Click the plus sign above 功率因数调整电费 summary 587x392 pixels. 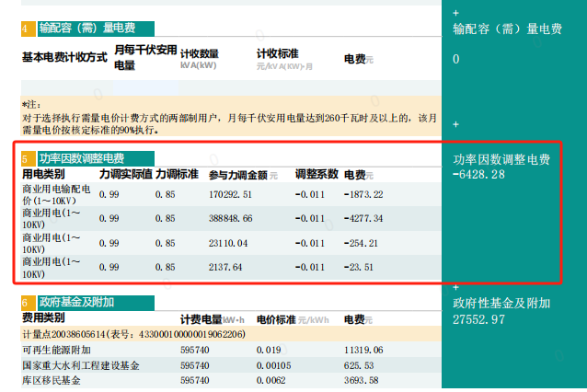(456, 124)
